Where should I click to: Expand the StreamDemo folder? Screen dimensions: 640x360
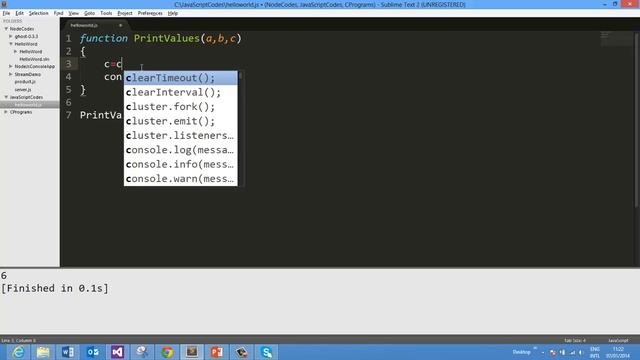(x=11, y=74)
